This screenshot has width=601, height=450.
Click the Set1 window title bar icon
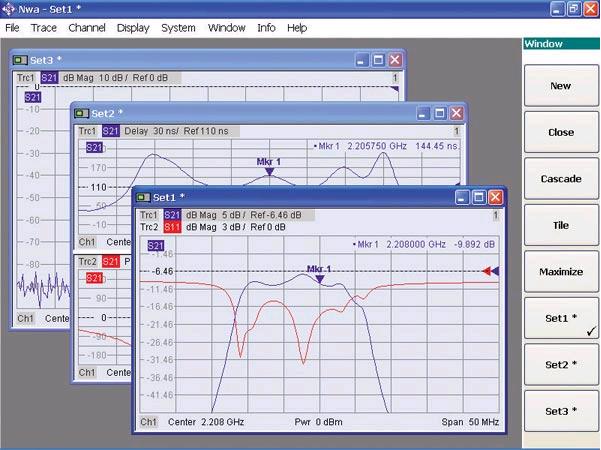click(x=145, y=197)
